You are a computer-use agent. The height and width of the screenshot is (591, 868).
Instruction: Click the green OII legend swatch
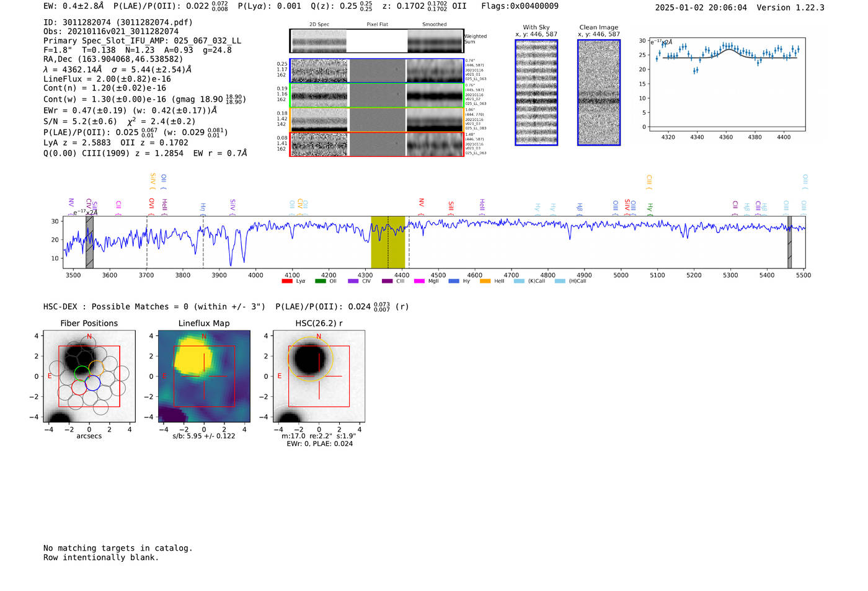tap(320, 282)
